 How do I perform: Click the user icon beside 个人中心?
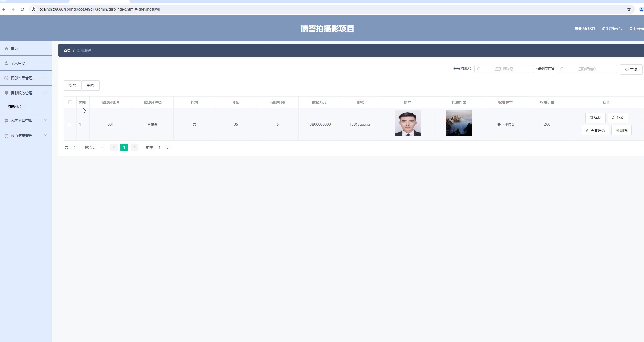pyautogui.click(x=6, y=63)
